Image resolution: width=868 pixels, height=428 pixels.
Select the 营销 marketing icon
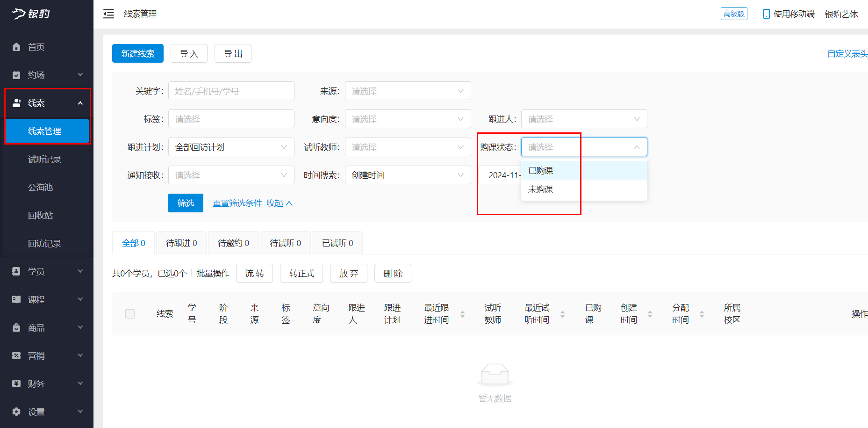pos(15,355)
